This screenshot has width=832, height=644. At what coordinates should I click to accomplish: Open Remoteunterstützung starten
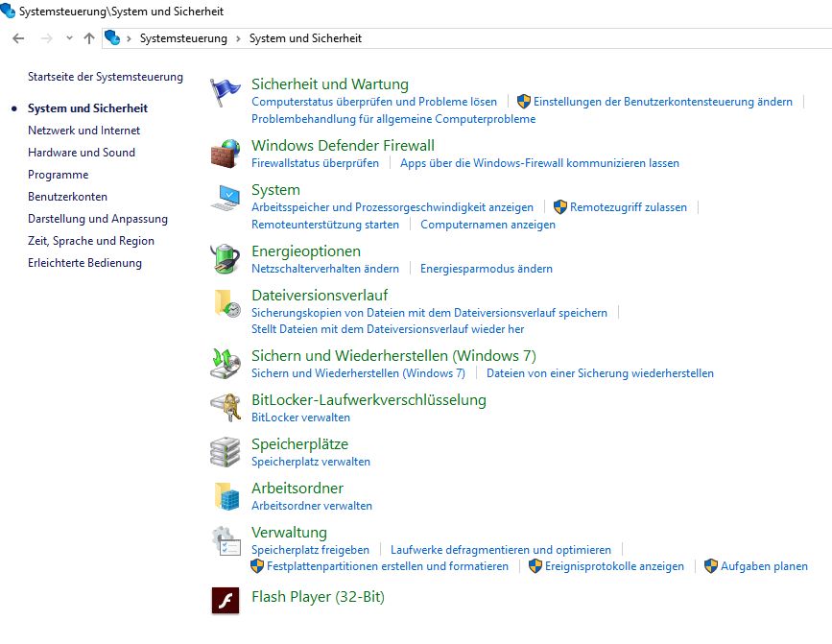(x=325, y=225)
